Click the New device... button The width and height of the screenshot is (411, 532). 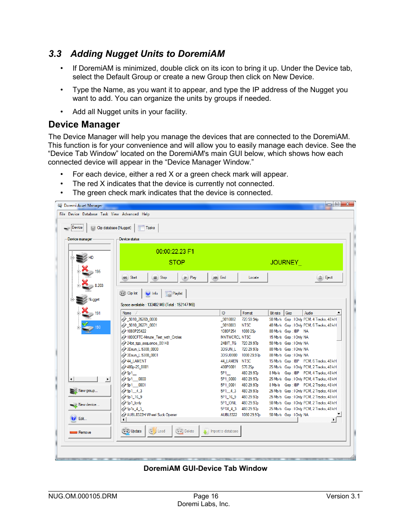90,404
